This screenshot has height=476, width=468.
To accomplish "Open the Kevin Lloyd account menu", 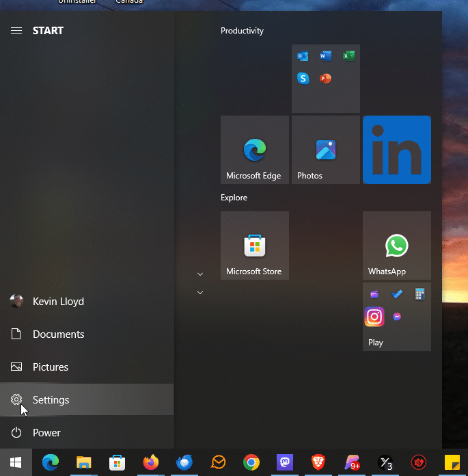I will tap(87, 302).
